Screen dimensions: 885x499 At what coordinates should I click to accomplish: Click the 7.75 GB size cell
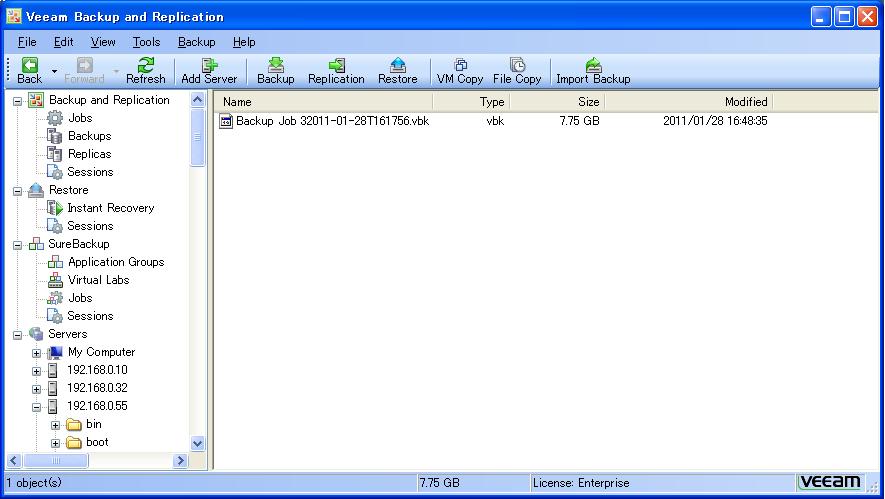point(579,121)
